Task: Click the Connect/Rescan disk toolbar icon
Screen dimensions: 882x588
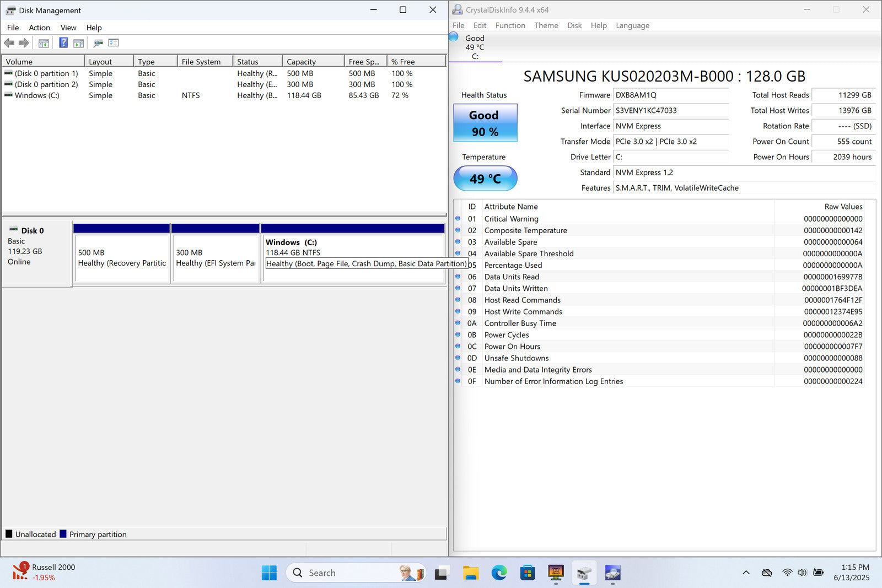Action: coord(98,43)
